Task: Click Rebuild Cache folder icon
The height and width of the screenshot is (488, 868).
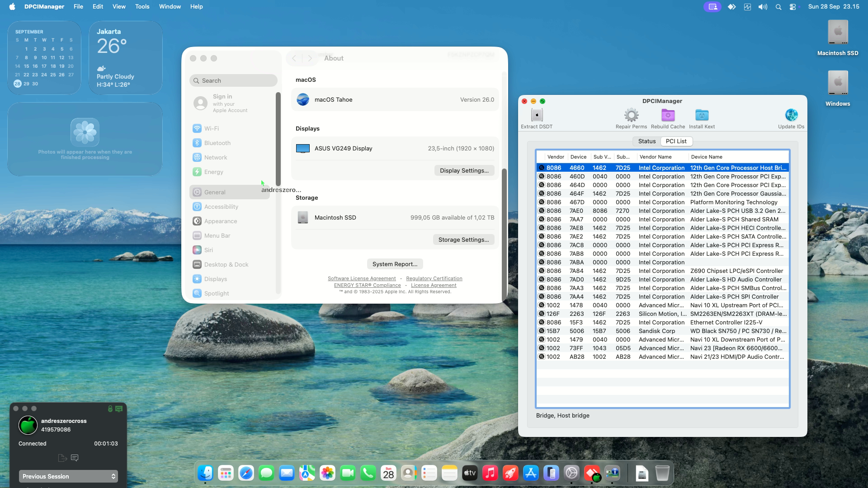Action: pyautogui.click(x=668, y=115)
